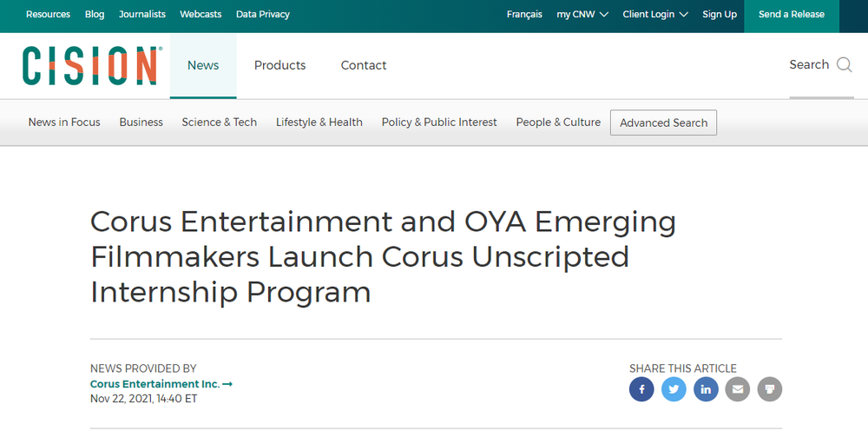
Task: Select People & Culture category
Action: point(558,122)
